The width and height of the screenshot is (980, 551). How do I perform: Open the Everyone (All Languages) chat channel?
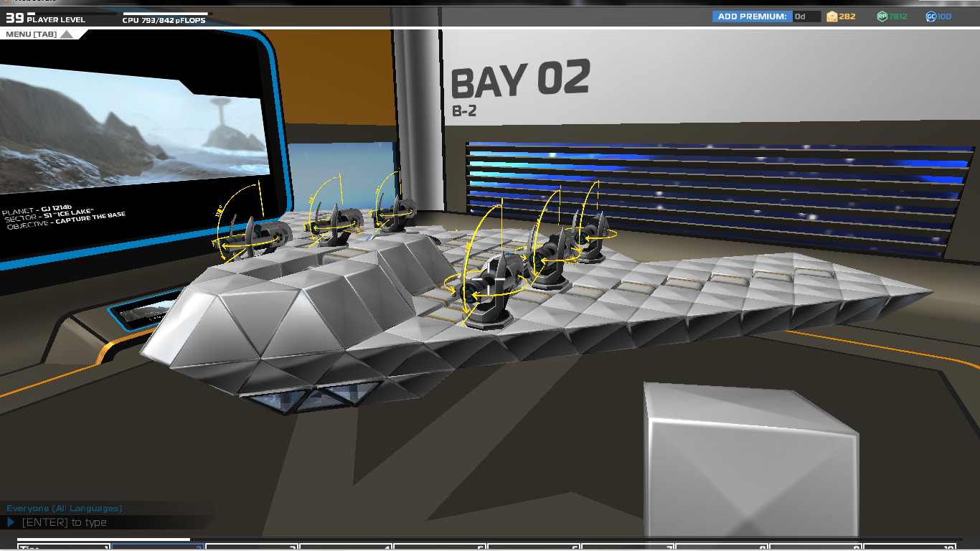pos(65,508)
